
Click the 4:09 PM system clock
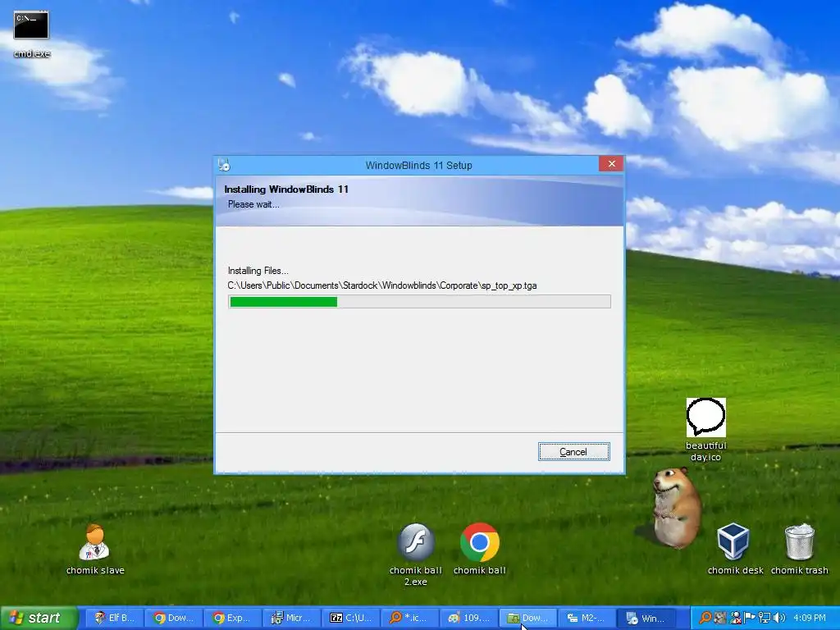point(810,618)
